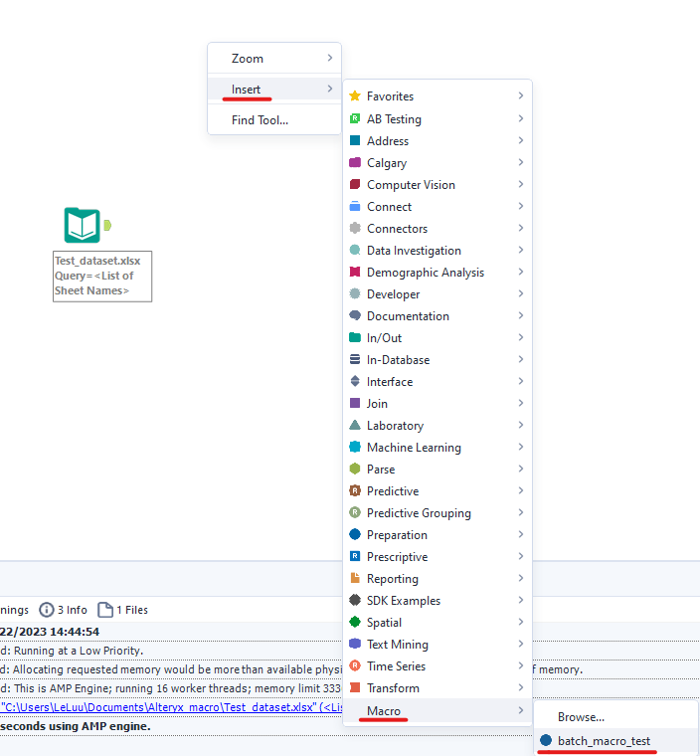The height and width of the screenshot is (756, 700).
Task: Click the Connectors category icon
Action: tap(355, 228)
